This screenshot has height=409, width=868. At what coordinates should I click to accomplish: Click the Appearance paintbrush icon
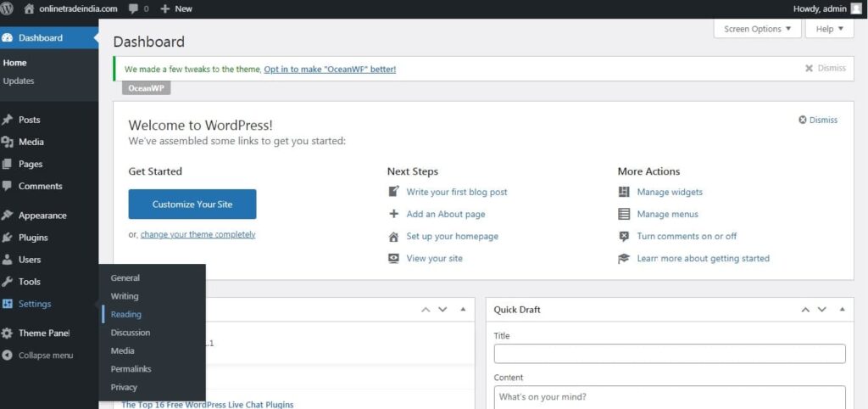7,215
